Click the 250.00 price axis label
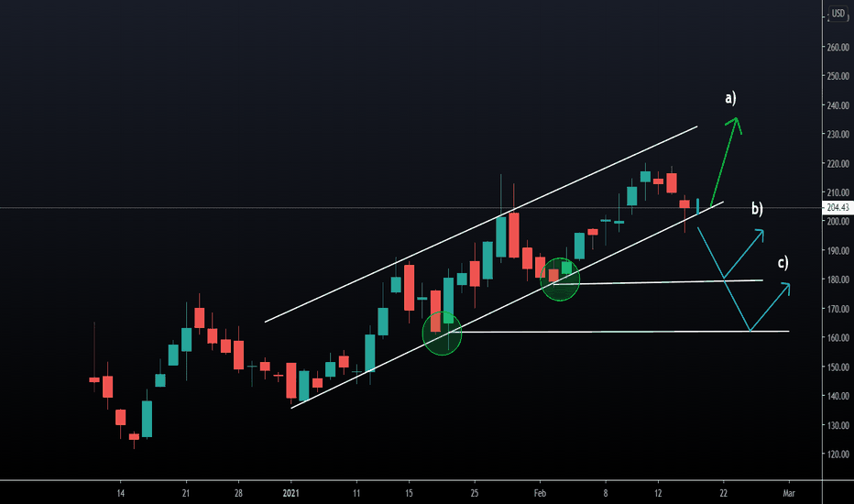854x504 pixels. [838, 76]
